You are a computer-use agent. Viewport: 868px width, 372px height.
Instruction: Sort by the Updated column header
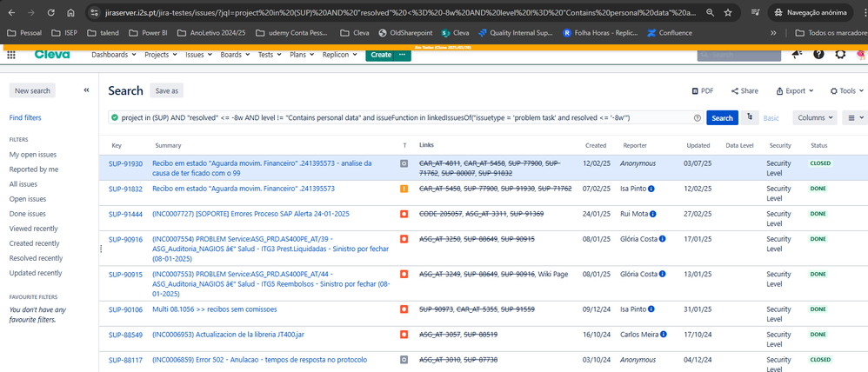698,146
